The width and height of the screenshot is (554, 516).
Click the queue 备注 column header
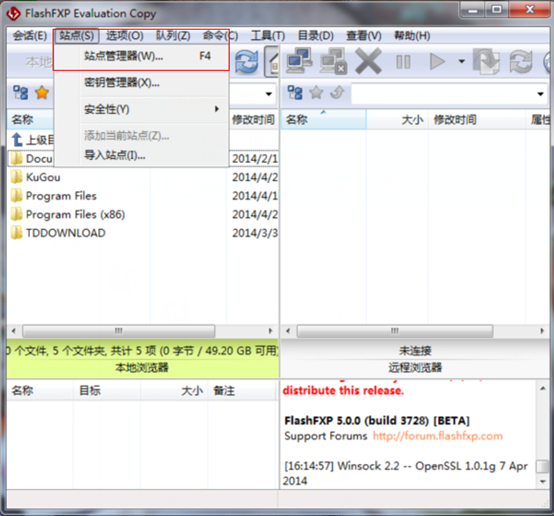tap(241, 391)
